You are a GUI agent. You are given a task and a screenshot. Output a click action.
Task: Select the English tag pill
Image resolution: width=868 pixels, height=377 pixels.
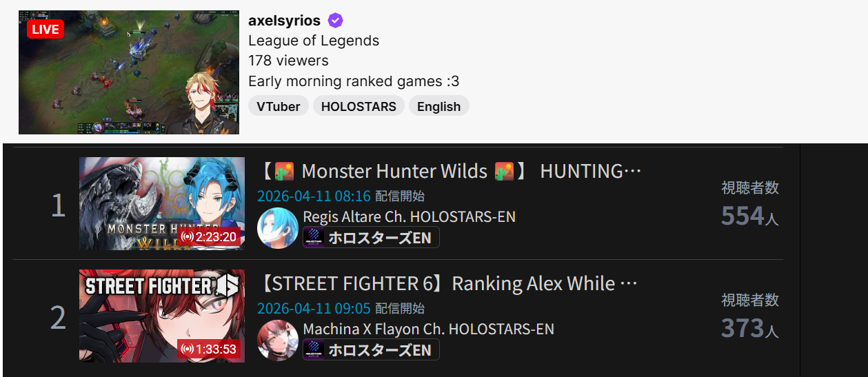click(x=439, y=106)
